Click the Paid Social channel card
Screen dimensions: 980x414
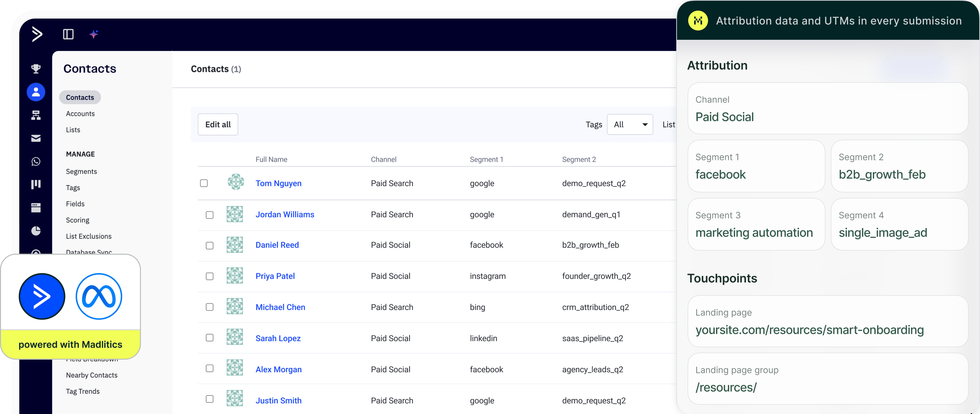coord(828,108)
